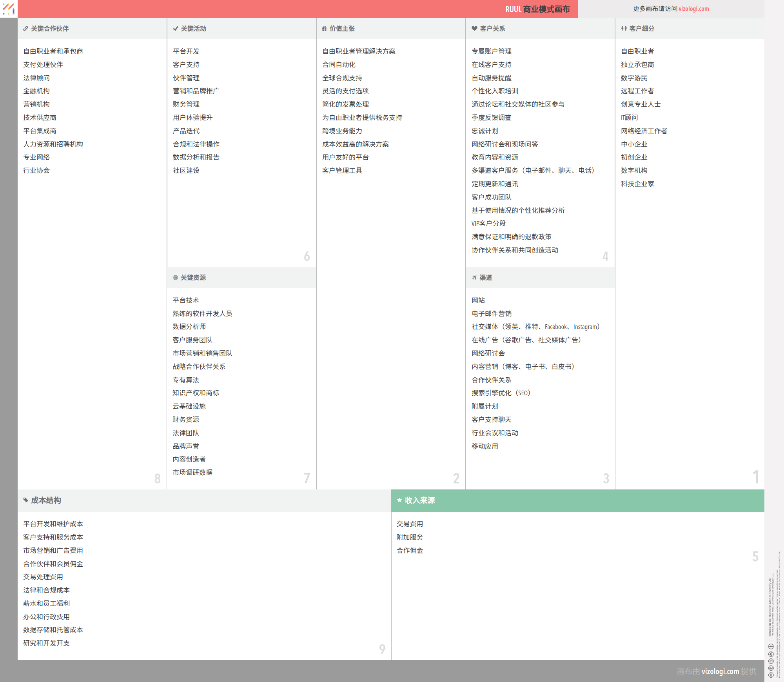Click the green 收入来源 header bar
784x682 pixels.
click(x=577, y=500)
